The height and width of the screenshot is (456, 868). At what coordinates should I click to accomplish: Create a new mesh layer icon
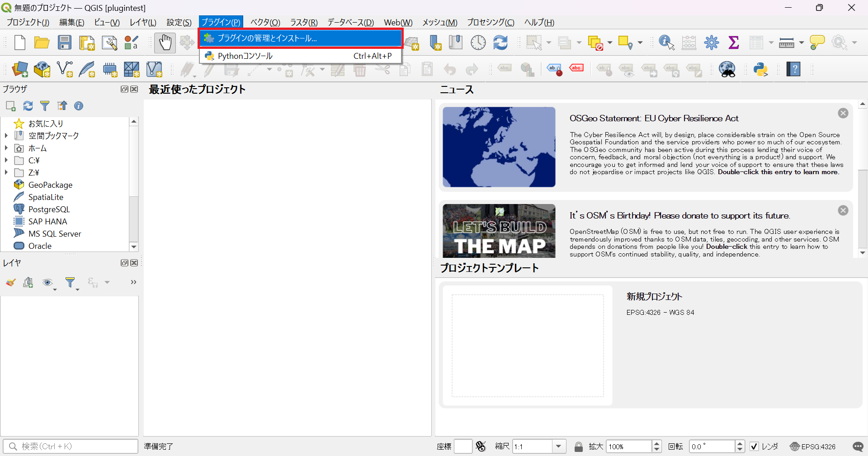(x=132, y=69)
